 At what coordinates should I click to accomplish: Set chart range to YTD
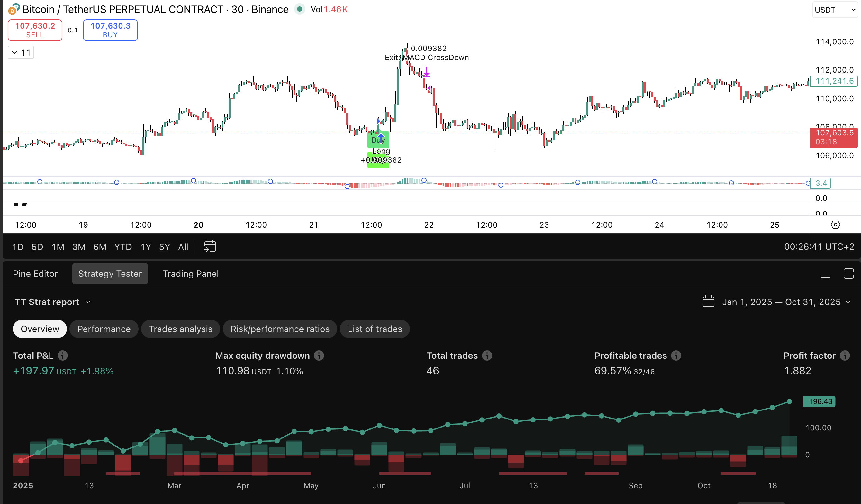(x=123, y=247)
